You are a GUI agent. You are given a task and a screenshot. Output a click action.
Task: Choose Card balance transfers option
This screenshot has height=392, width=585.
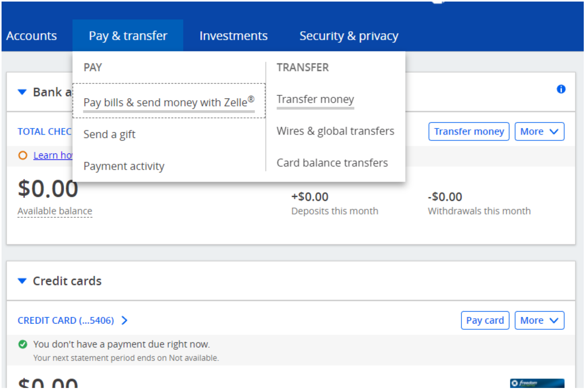tap(332, 163)
